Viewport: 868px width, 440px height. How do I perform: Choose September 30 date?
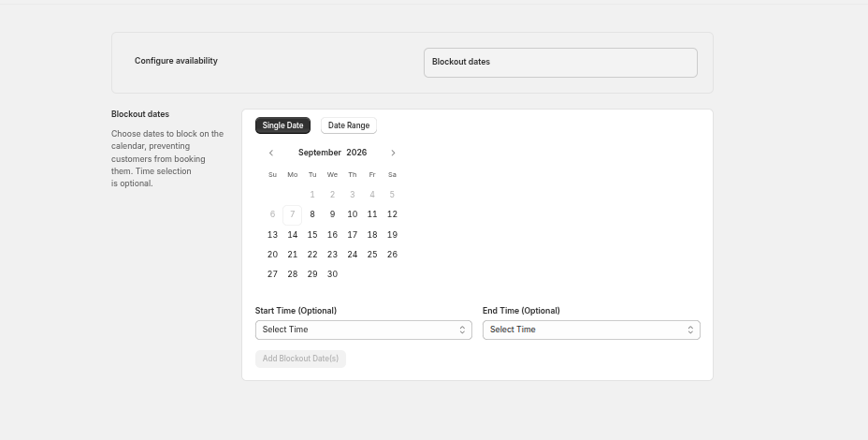[x=332, y=274]
